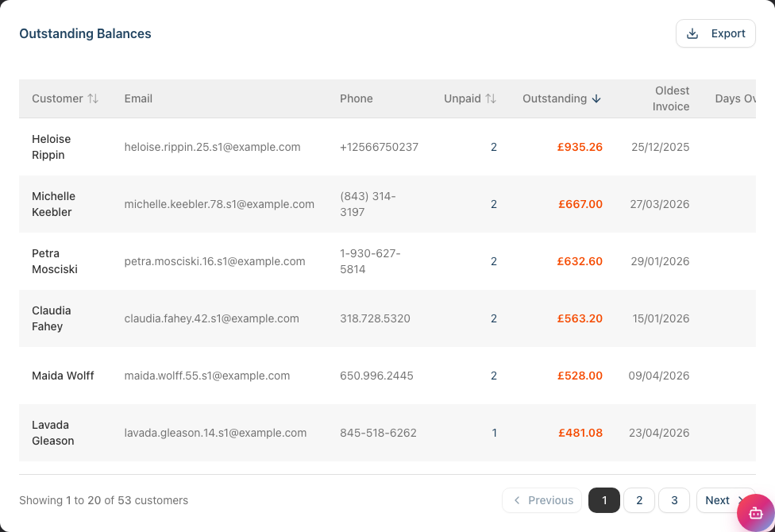Click unpaid count in Lavada Gleason row
Viewport: 775px width, 532px height.
(x=494, y=433)
